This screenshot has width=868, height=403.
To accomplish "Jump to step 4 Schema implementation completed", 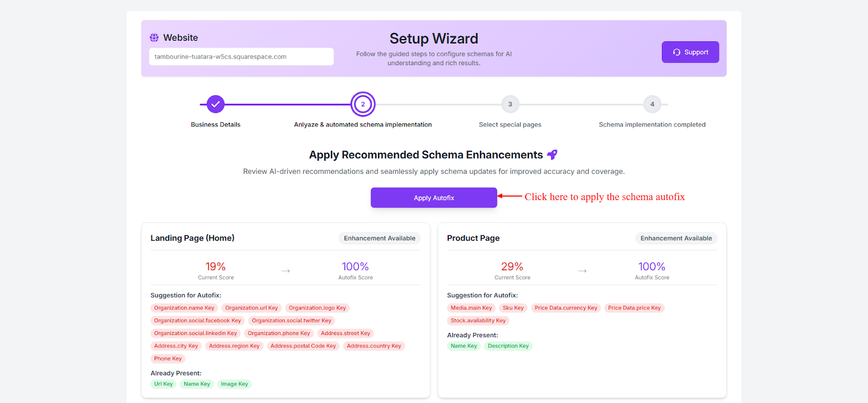I will click(x=652, y=104).
